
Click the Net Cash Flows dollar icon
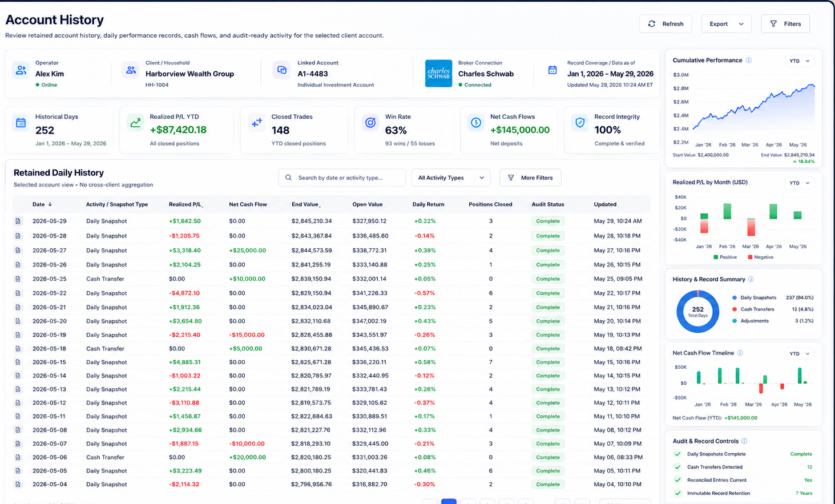[475, 123]
